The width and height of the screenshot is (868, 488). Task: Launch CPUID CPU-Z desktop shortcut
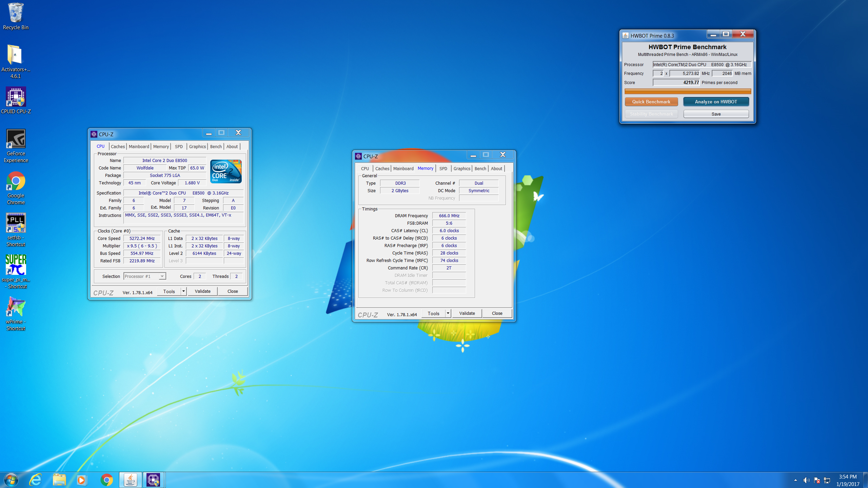coord(16,100)
